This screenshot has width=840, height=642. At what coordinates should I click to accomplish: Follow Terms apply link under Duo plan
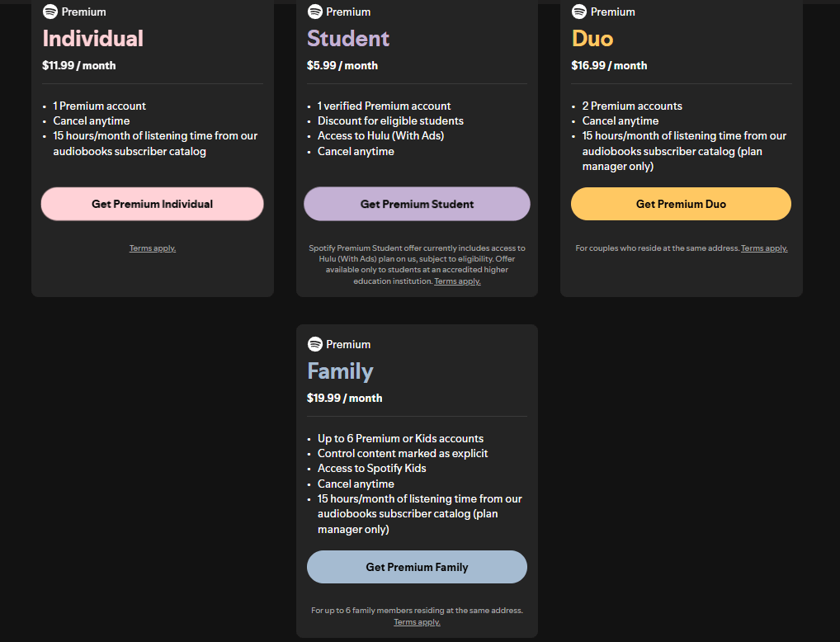(764, 248)
